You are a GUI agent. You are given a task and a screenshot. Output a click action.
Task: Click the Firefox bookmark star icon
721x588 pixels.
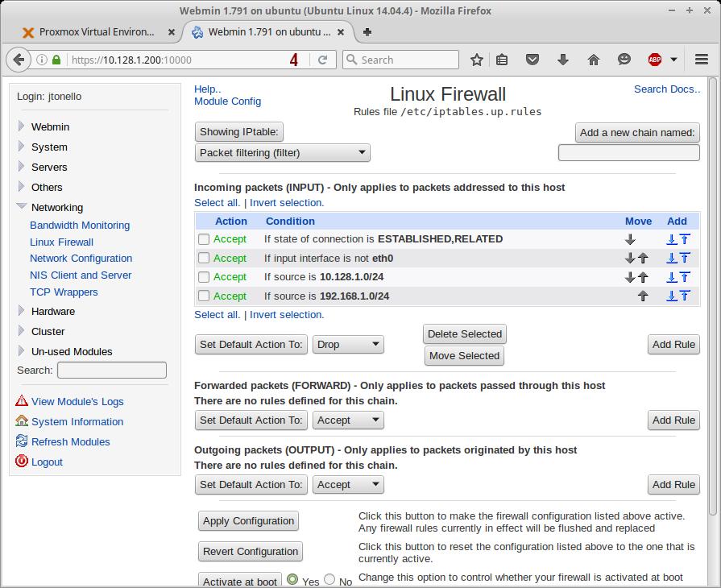[x=477, y=60]
